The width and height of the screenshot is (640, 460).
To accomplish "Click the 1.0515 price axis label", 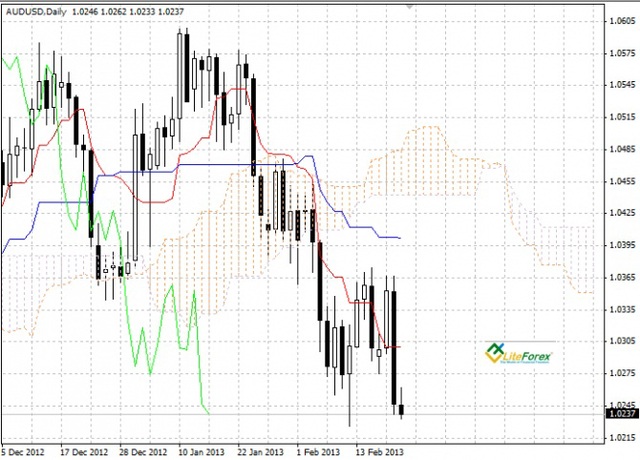I will coord(622,118).
